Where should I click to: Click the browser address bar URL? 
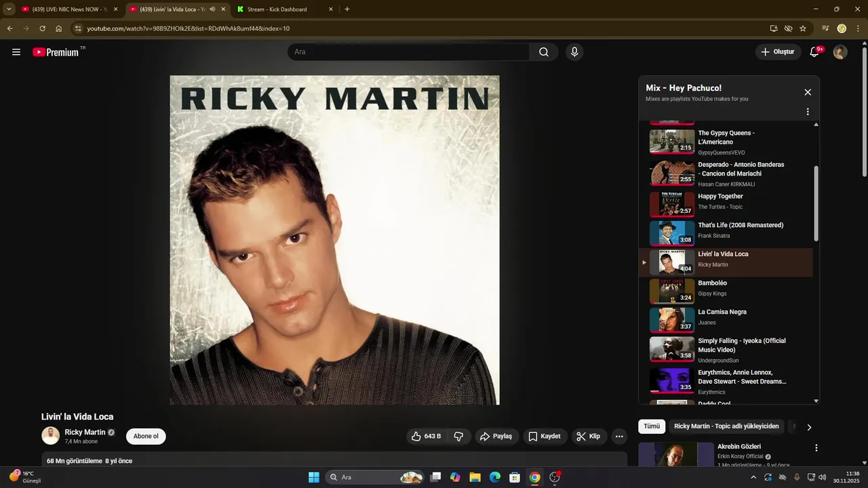coord(189,28)
